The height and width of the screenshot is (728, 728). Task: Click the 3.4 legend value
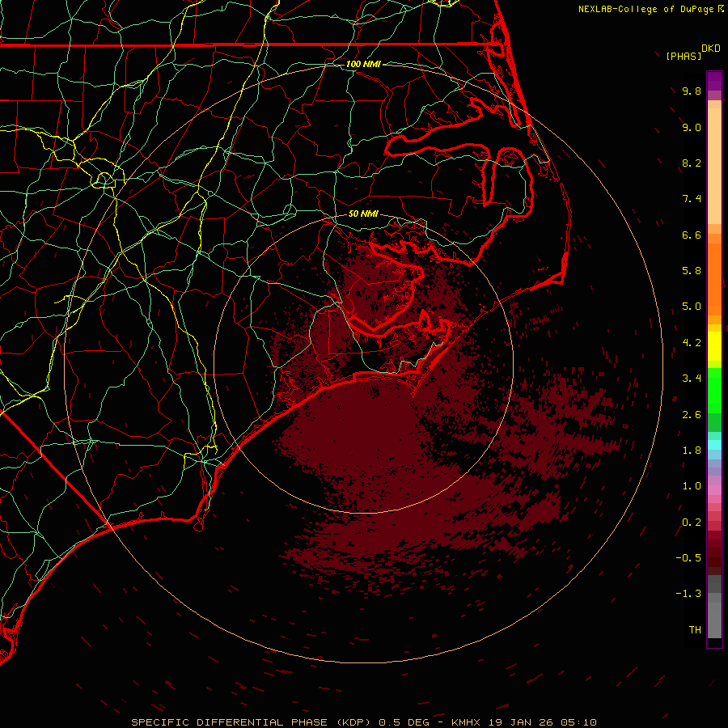tap(692, 379)
